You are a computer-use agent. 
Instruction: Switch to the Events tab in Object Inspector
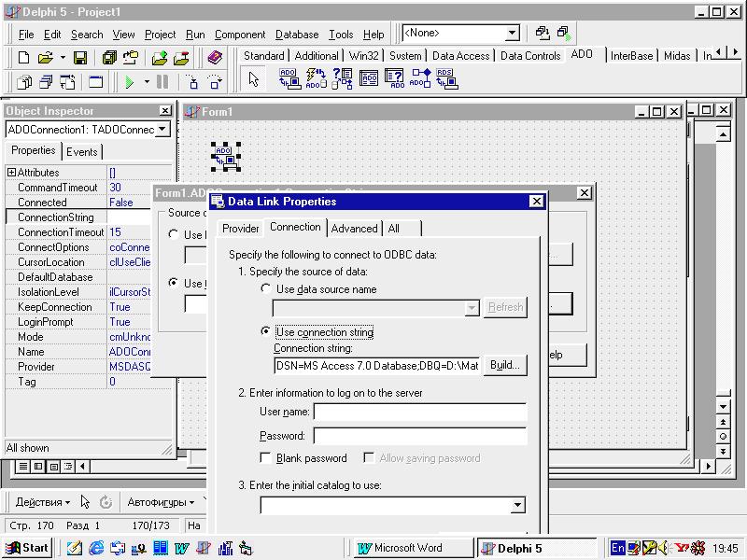pyautogui.click(x=81, y=152)
